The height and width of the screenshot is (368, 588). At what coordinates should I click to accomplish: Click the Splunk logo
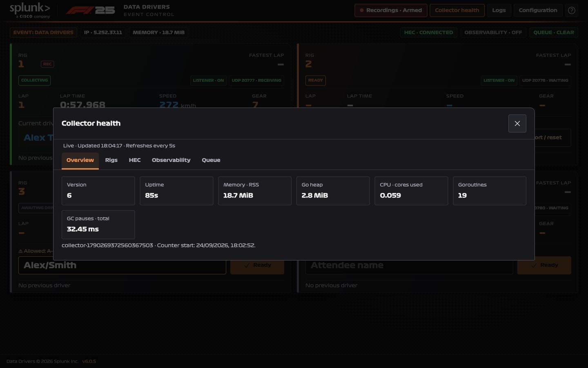point(30,10)
